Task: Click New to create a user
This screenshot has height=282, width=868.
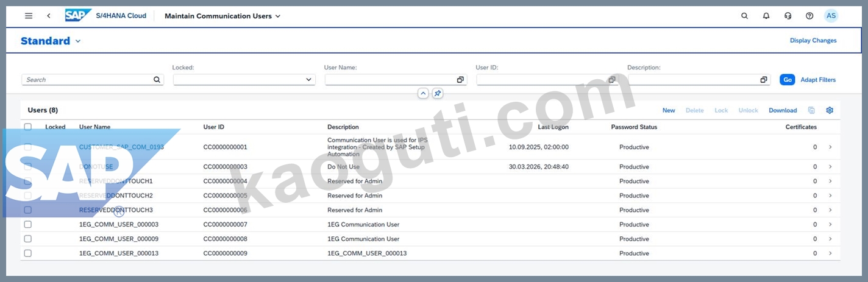Action: pyautogui.click(x=669, y=110)
